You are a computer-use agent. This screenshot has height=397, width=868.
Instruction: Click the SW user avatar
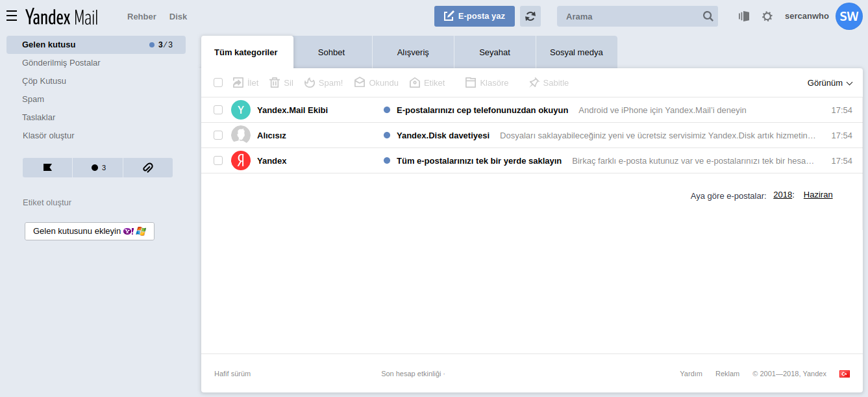[x=849, y=16]
